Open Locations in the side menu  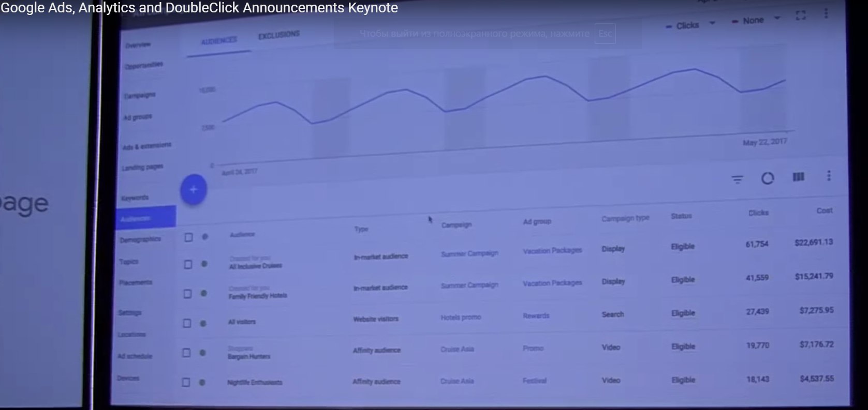tap(131, 335)
